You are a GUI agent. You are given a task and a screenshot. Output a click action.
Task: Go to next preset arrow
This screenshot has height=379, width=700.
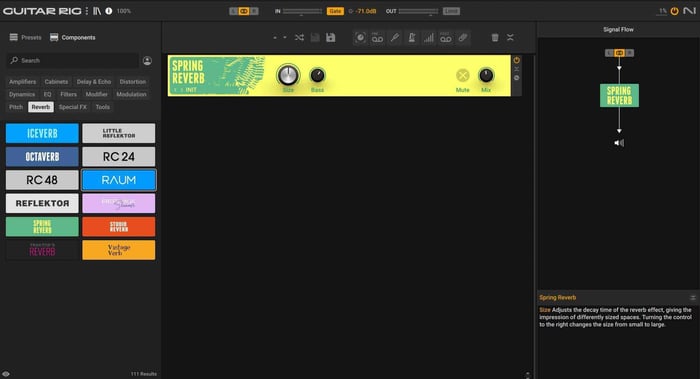pyautogui.click(x=285, y=37)
